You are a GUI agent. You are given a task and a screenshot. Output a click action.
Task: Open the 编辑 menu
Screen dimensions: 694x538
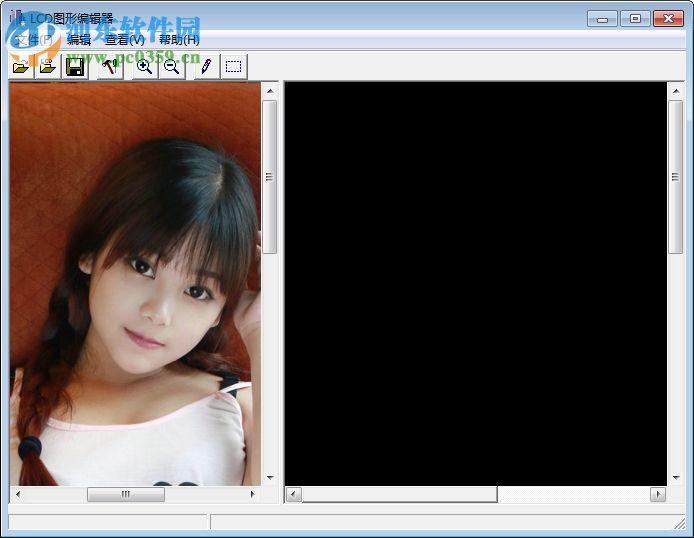79,40
